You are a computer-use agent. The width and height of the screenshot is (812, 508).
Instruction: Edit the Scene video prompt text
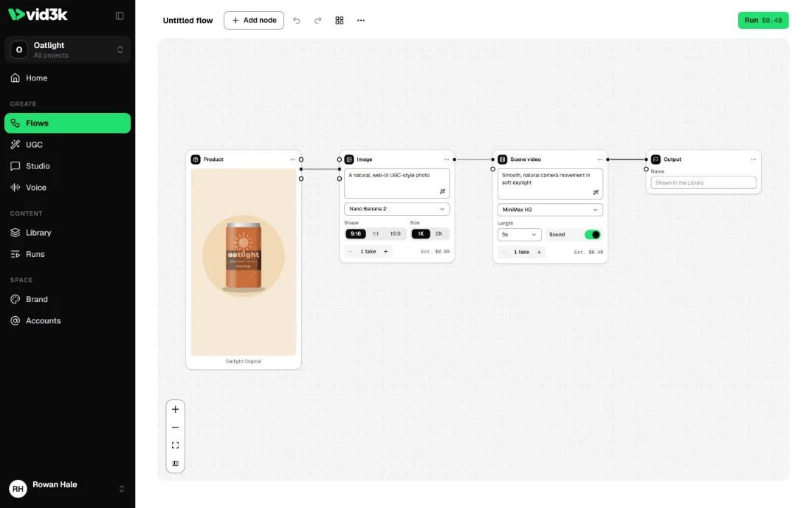pyautogui.click(x=550, y=184)
